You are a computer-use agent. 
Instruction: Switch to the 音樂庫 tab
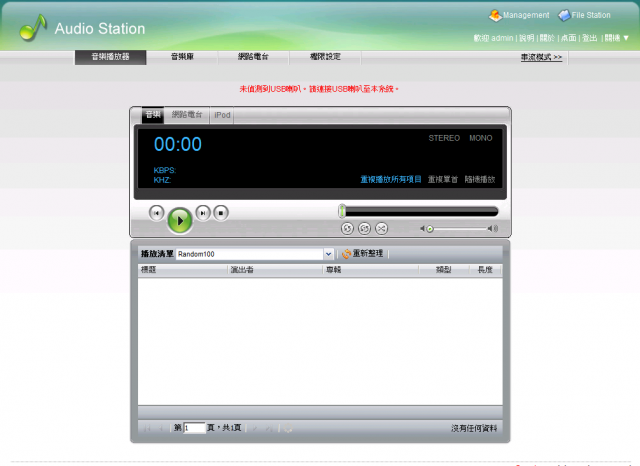point(182,57)
